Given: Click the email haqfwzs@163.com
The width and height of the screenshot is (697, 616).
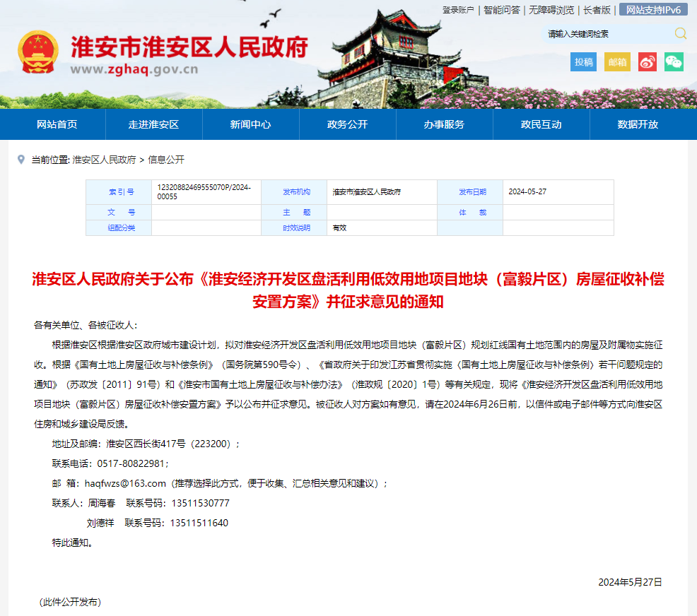Looking at the screenshot, I should click(125, 483).
